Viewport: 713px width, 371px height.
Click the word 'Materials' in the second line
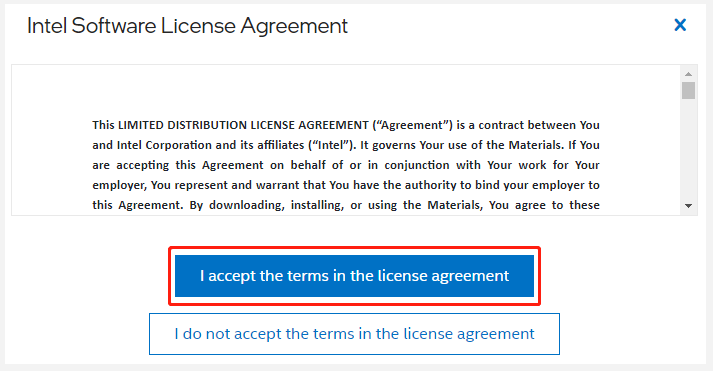click(535, 145)
